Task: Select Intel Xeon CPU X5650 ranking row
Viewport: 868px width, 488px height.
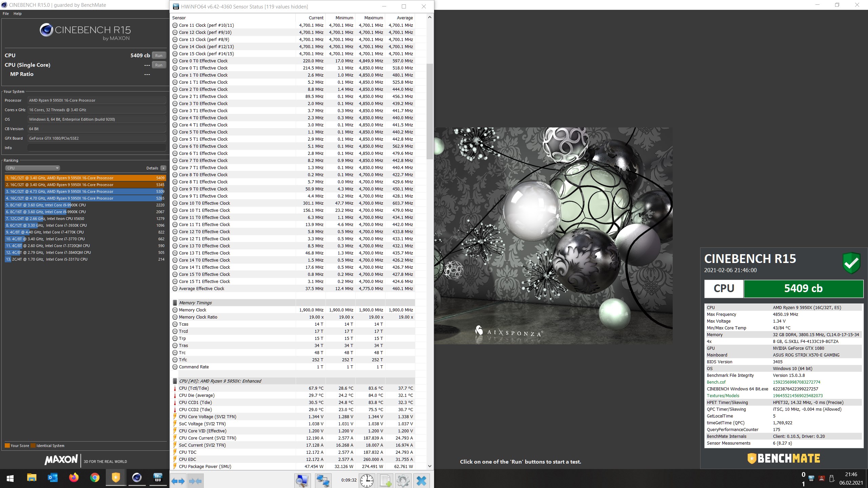Action: [85, 219]
